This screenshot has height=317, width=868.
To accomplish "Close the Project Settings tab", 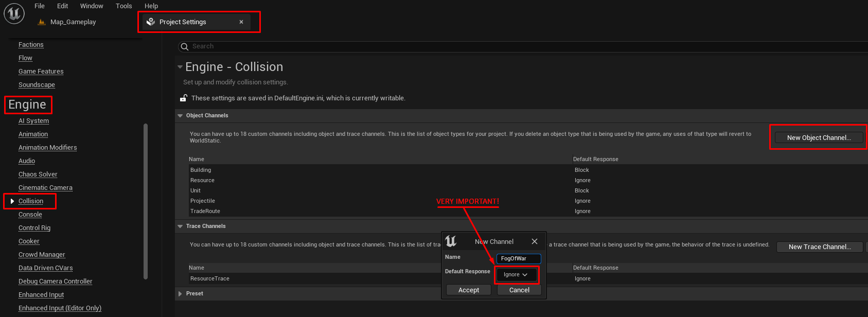I will point(241,22).
